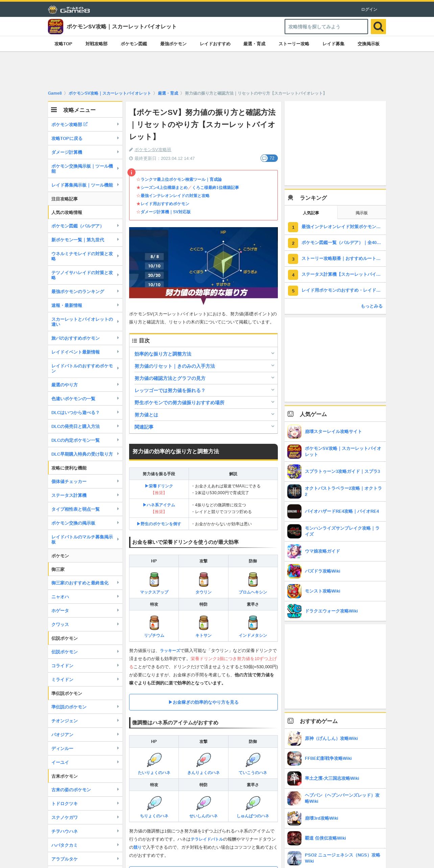434x868 pixels.
Task: Click the キトサン bottle icon
Action: [203, 623]
